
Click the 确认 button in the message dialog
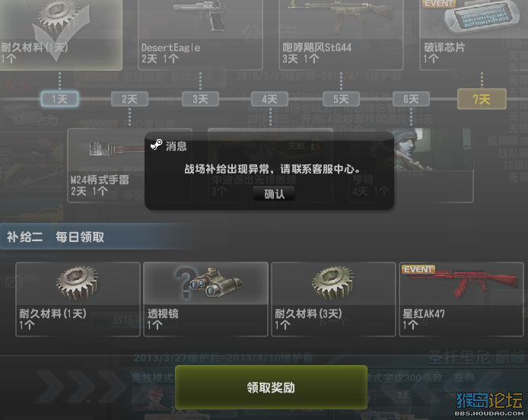pyautogui.click(x=274, y=194)
